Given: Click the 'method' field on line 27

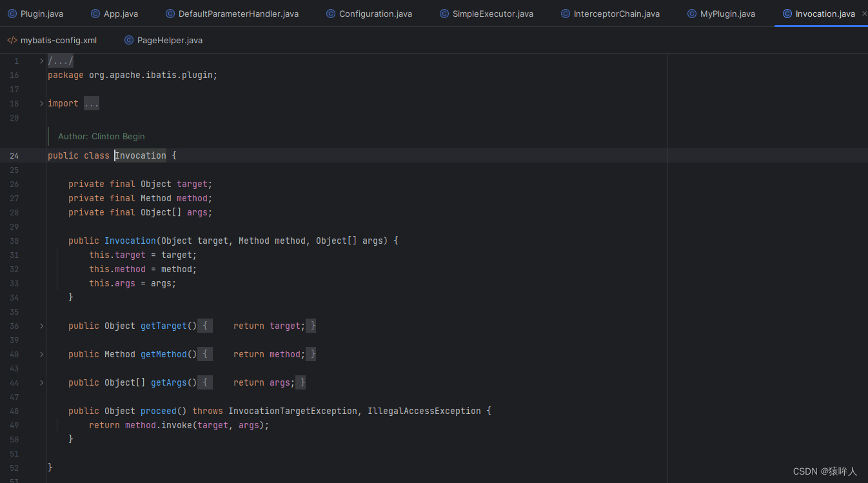Looking at the screenshot, I should 192,198.
